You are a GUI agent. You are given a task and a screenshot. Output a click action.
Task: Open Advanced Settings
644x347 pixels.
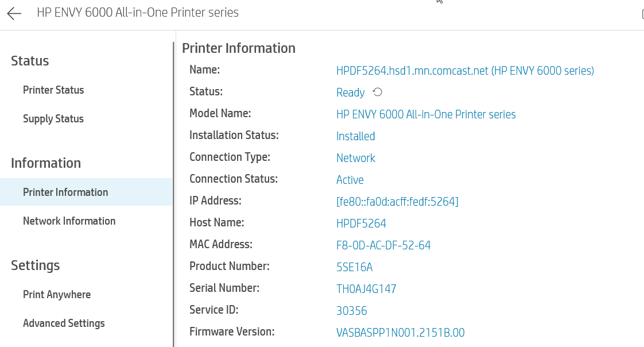(64, 323)
